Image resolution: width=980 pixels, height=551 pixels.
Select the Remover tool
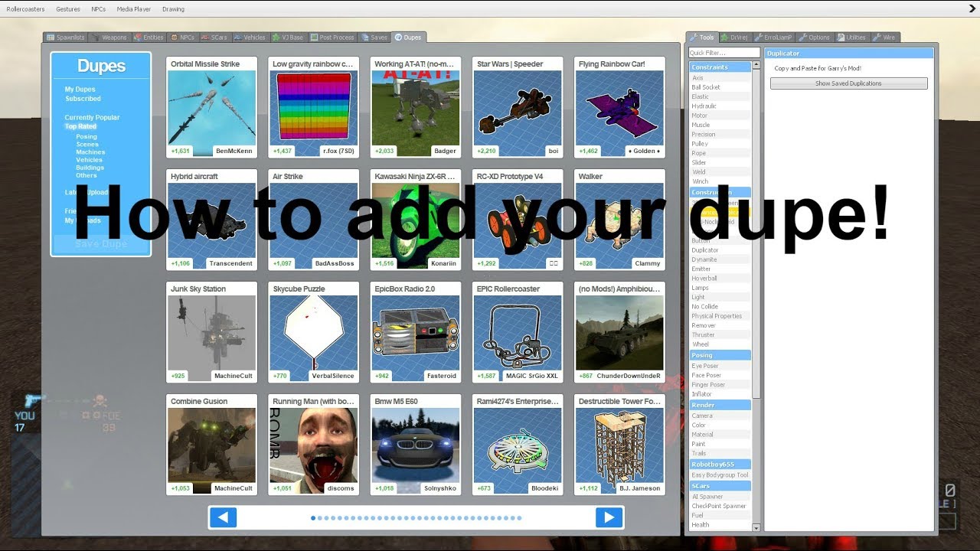coord(720,325)
